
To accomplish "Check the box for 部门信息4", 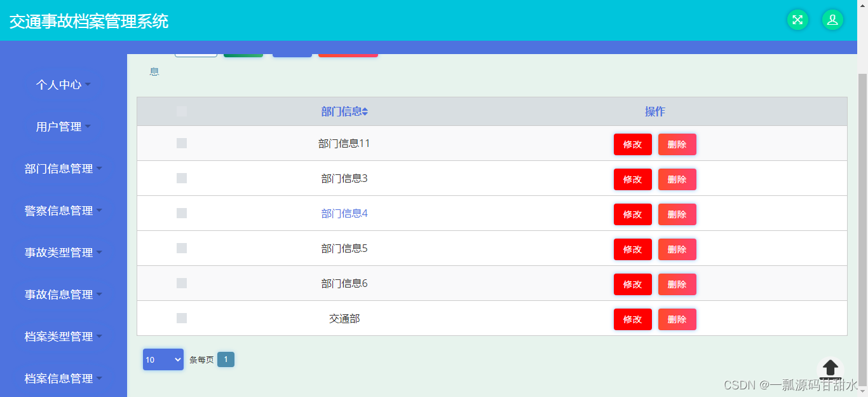I will (x=182, y=213).
